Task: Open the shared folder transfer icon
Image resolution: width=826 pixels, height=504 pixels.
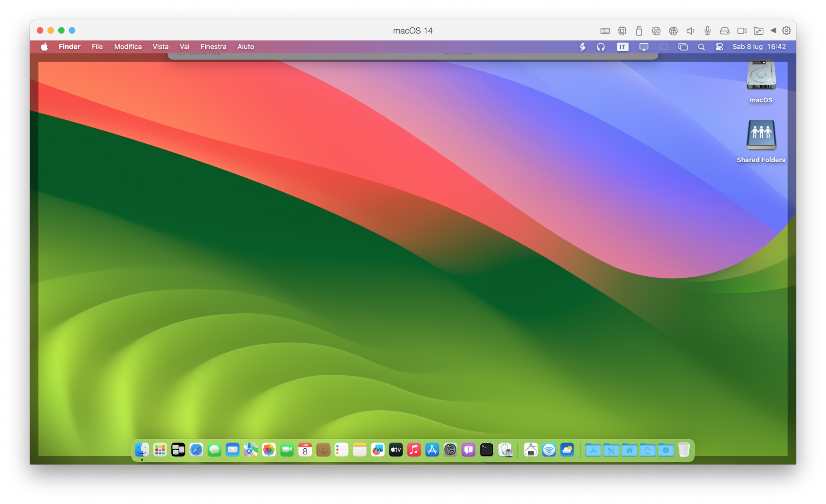Action: [x=759, y=31]
